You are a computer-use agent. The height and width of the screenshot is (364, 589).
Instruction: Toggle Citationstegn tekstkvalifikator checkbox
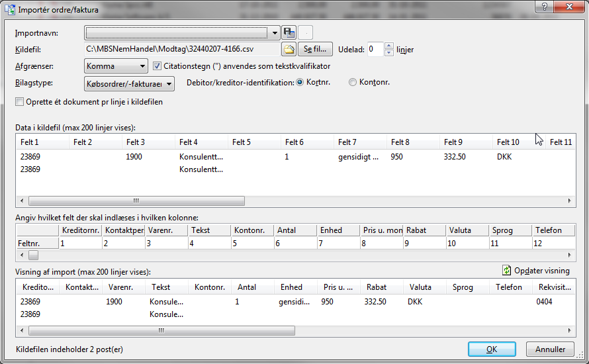tap(157, 66)
